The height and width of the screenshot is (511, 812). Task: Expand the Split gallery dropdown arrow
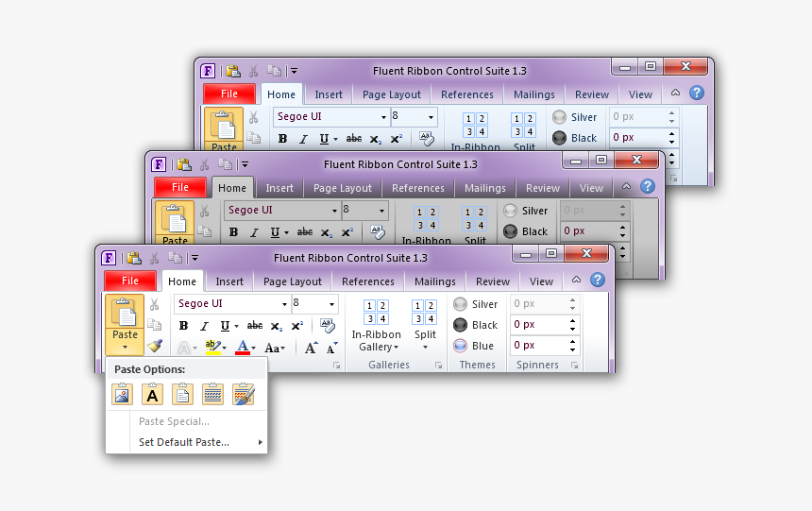425,348
